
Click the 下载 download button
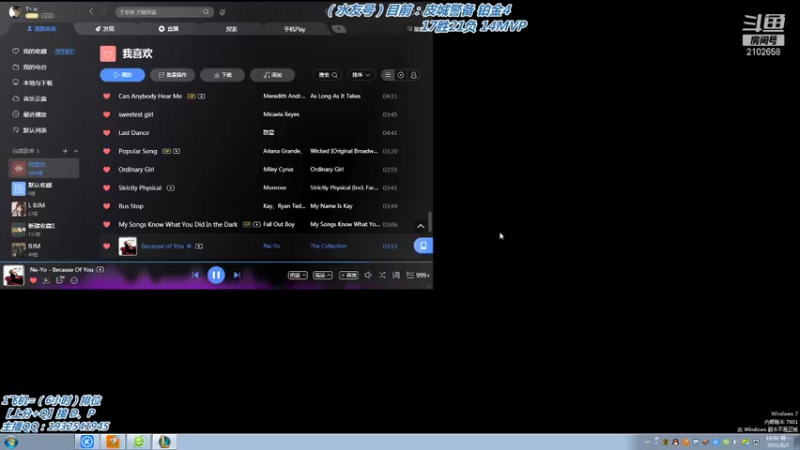pos(222,75)
